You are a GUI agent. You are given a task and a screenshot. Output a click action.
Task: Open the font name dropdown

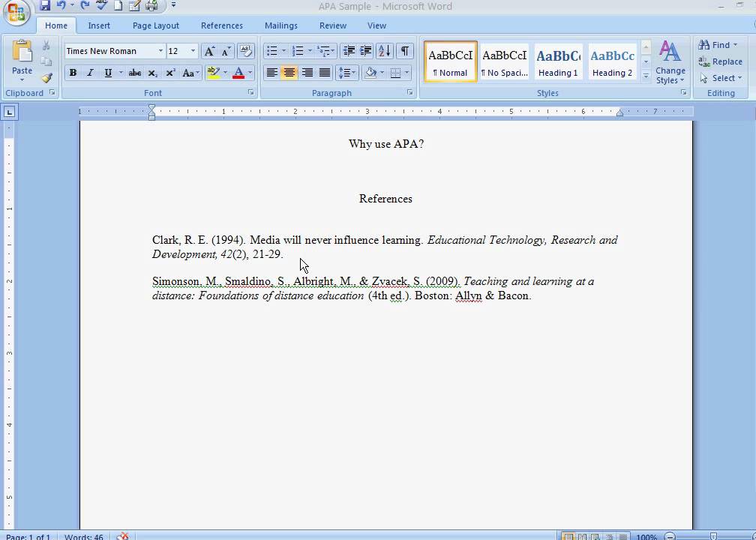(x=160, y=51)
